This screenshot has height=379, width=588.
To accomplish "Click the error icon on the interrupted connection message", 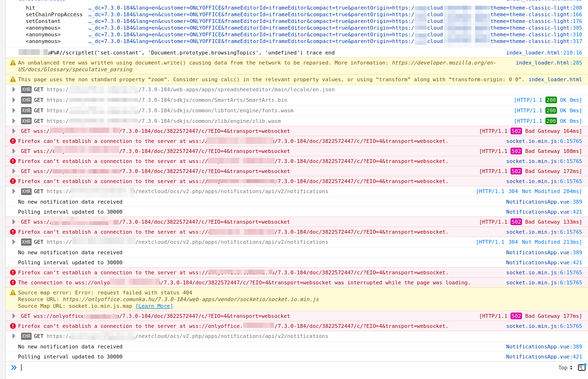I will pos(13,282).
